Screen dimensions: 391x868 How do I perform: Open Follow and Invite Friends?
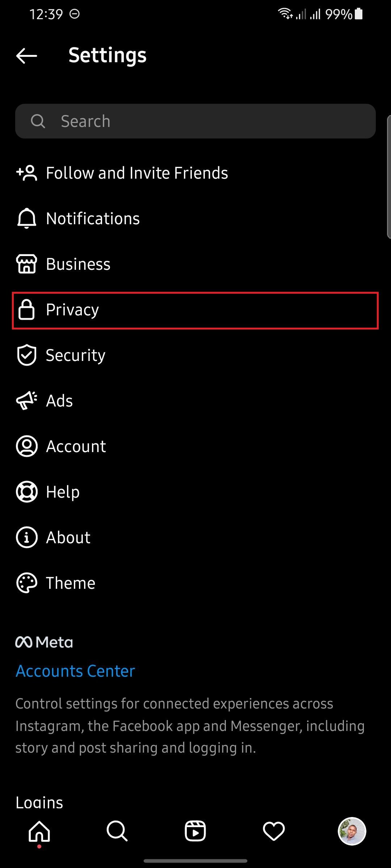pos(137,173)
